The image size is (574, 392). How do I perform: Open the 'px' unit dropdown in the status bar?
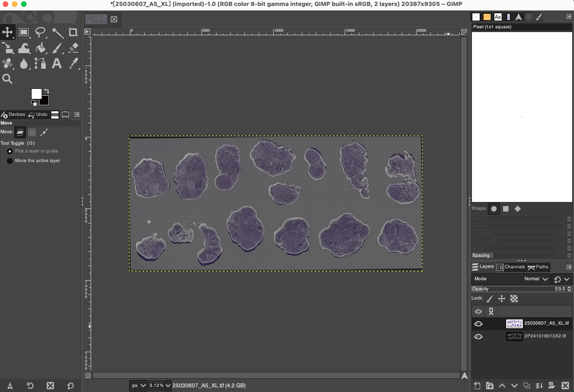point(139,385)
